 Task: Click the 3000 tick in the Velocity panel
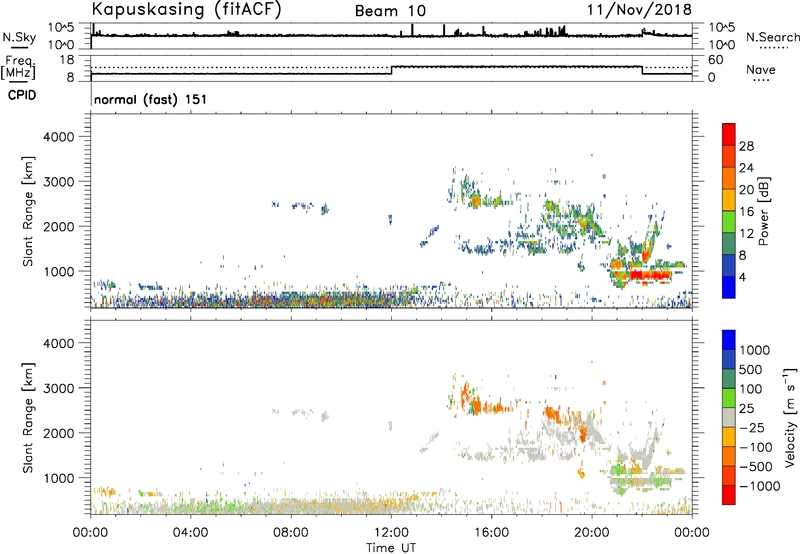point(58,388)
